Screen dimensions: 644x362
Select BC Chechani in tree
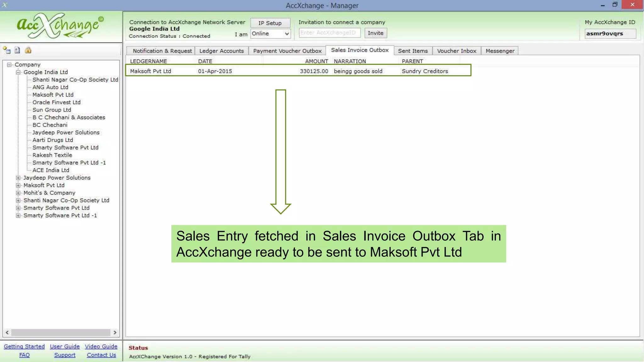pos(50,125)
